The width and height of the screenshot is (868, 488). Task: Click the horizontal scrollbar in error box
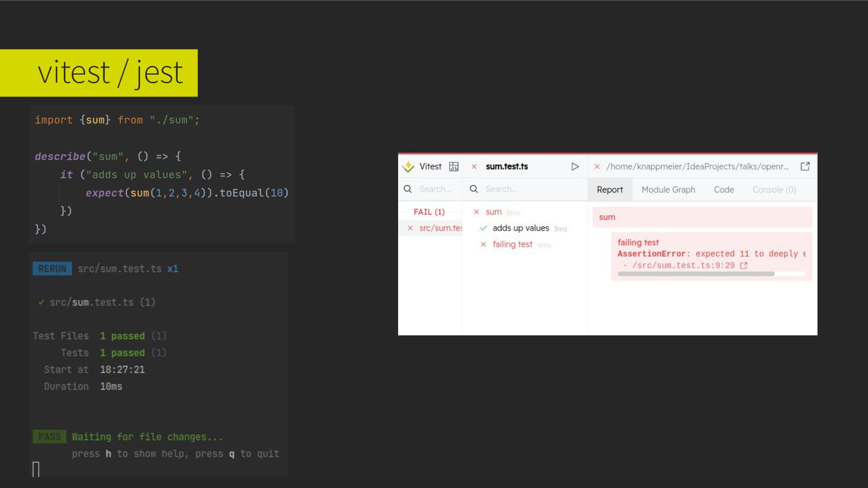pyautogui.click(x=696, y=274)
